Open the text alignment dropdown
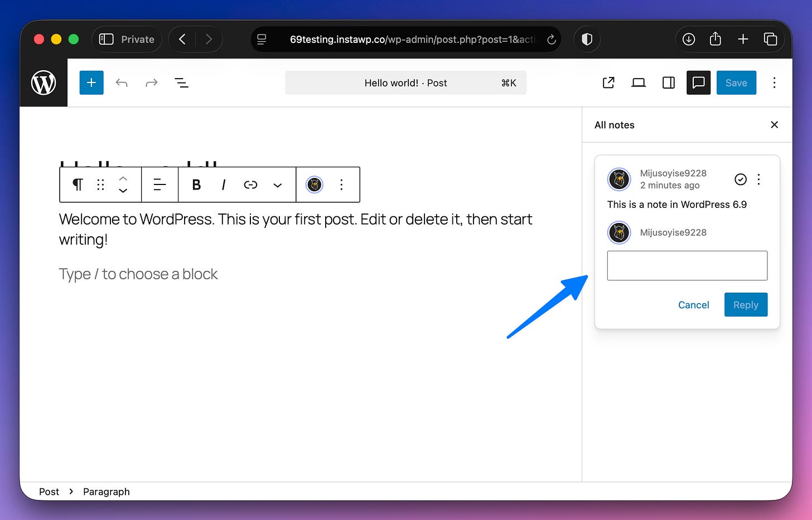Screen dimensions: 812x520 pos(159,184)
